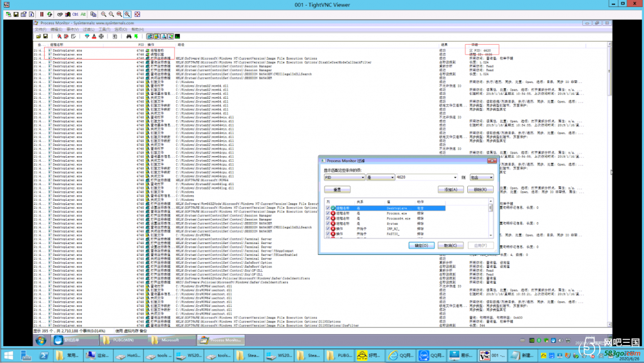Toggle Process Monitor Capture magnifier icon
This screenshot has height=363, width=644.
click(x=59, y=36)
